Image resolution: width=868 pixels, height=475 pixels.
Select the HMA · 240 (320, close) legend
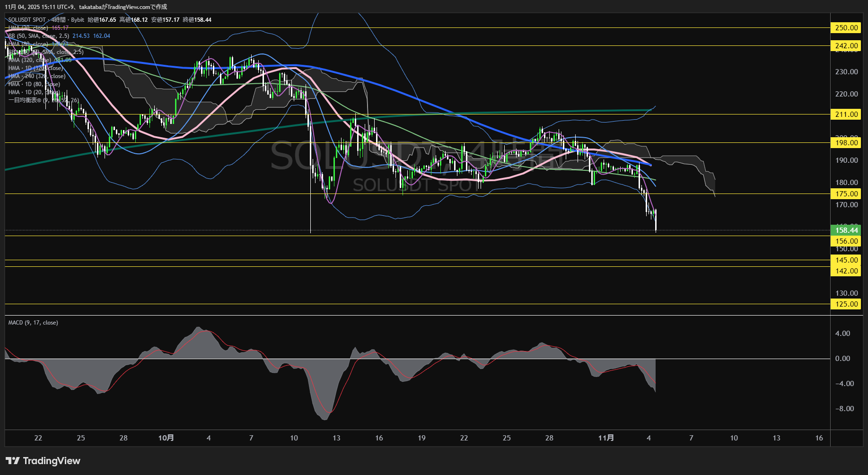click(36, 76)
